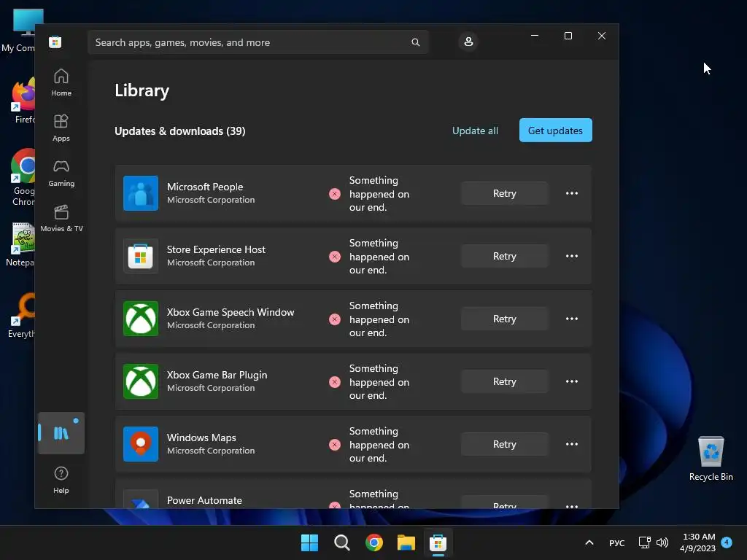The height and width of the screenshot is (560, 747).
Task: Open more options for Power Automate
Action: point(572,506)
